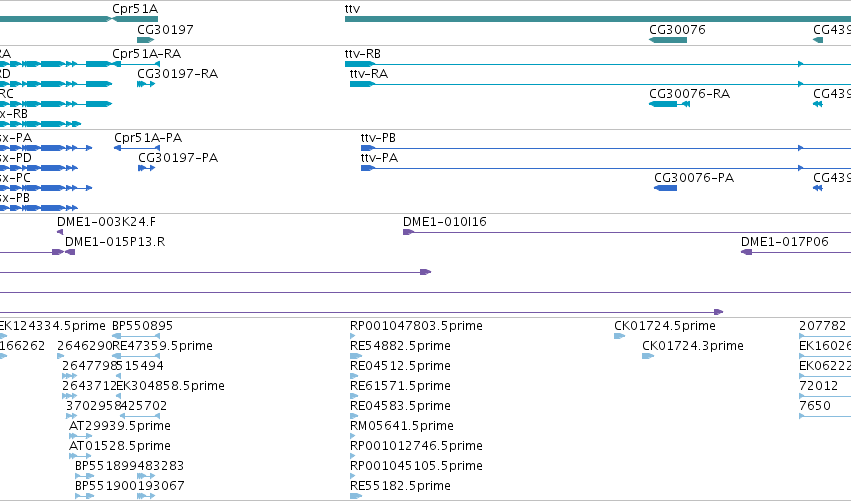Select the CG30076-RA transcript glyph
The height and width of the screenshot is (501, 851).
point(670,104)
